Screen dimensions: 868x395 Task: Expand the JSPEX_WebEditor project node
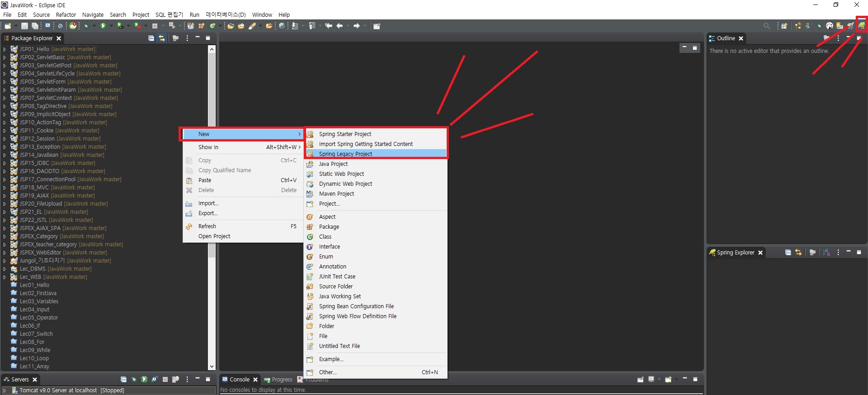(5, 253)
